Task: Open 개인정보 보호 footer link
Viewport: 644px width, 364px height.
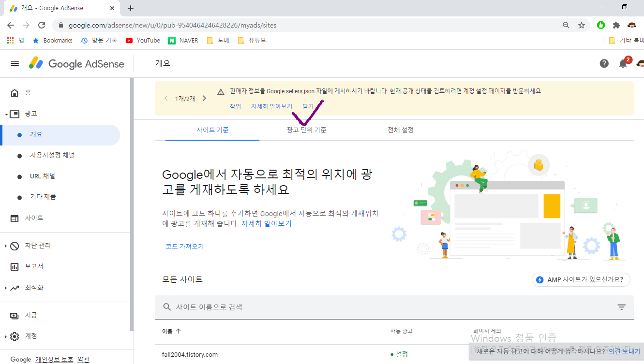Action: pyautogui.click(x=54, y=360)
